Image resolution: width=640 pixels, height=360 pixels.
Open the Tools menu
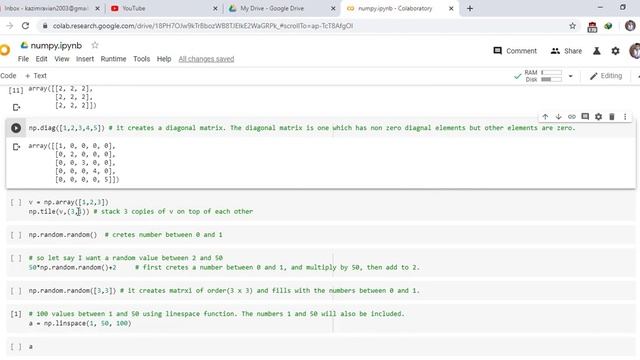tap(142, 59)
